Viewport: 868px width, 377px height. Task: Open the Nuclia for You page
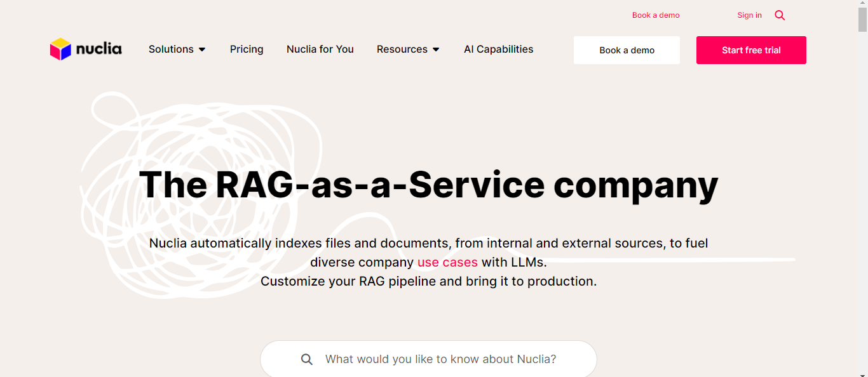click(x=320, y=49)
